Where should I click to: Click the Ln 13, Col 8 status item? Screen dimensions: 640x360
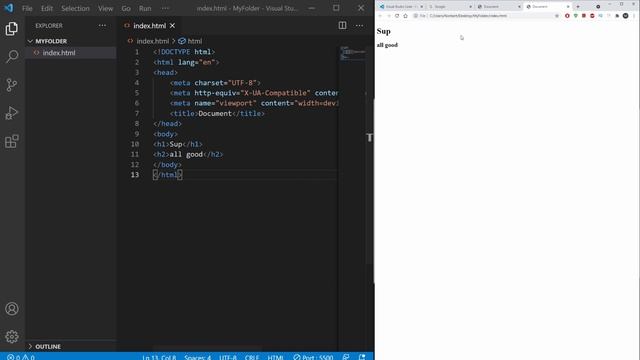159,357
